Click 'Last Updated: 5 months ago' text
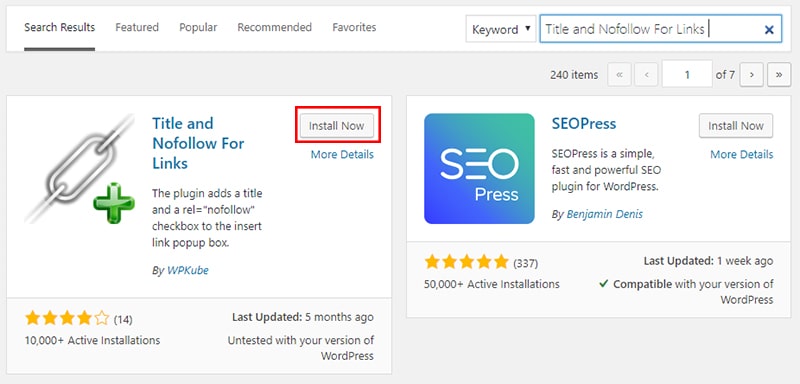This screenshot has height=384, width=800. pos(303,317)
